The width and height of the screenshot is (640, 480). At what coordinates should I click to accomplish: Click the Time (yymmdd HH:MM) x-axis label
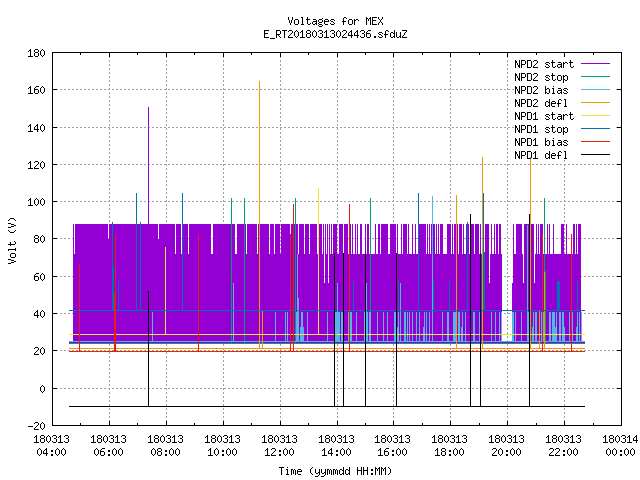click(x=335, y=471)
